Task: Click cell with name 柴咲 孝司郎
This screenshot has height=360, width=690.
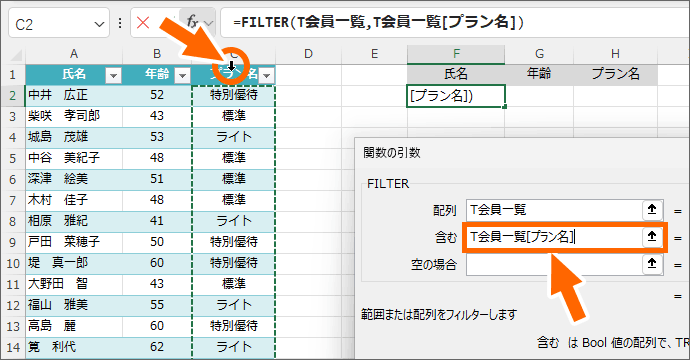Action: coord(73,116)
